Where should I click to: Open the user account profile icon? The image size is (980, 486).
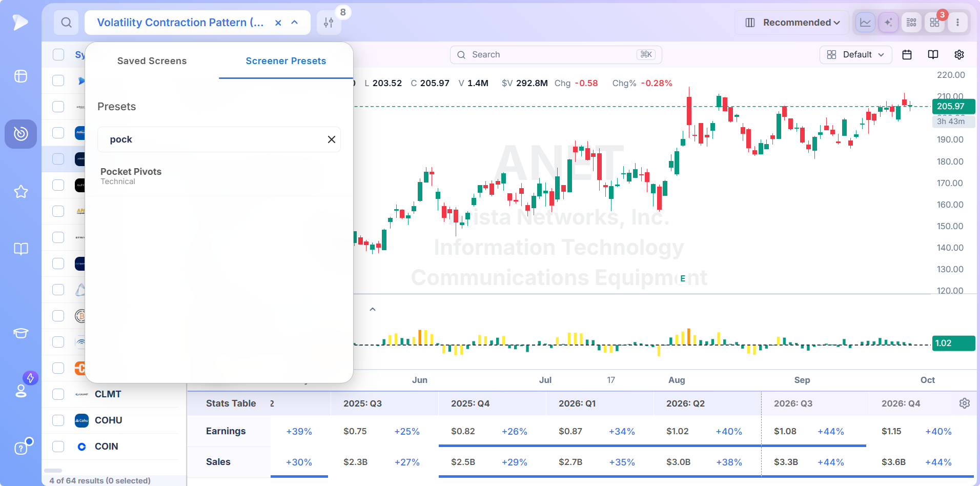[x=21, y=391]
